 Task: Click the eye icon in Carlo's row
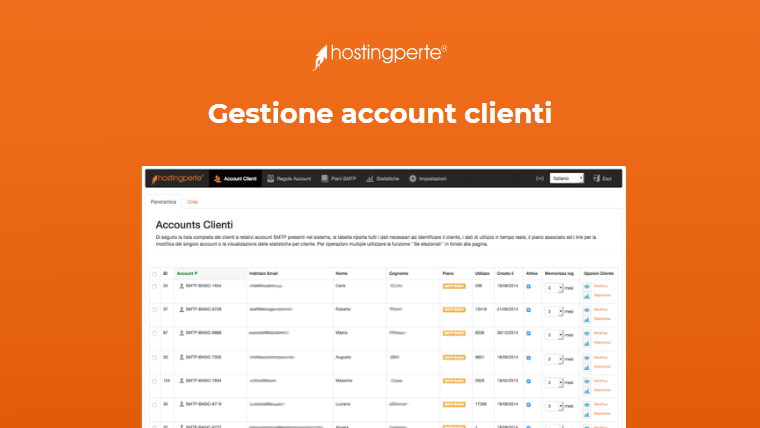(x=586, y=286)
